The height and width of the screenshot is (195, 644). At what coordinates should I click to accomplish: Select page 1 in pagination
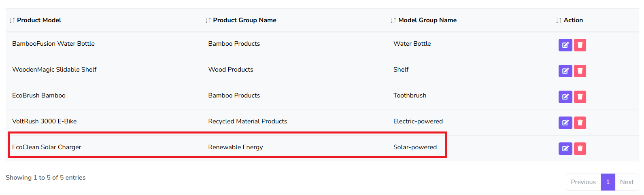click(x=608, y=182)
